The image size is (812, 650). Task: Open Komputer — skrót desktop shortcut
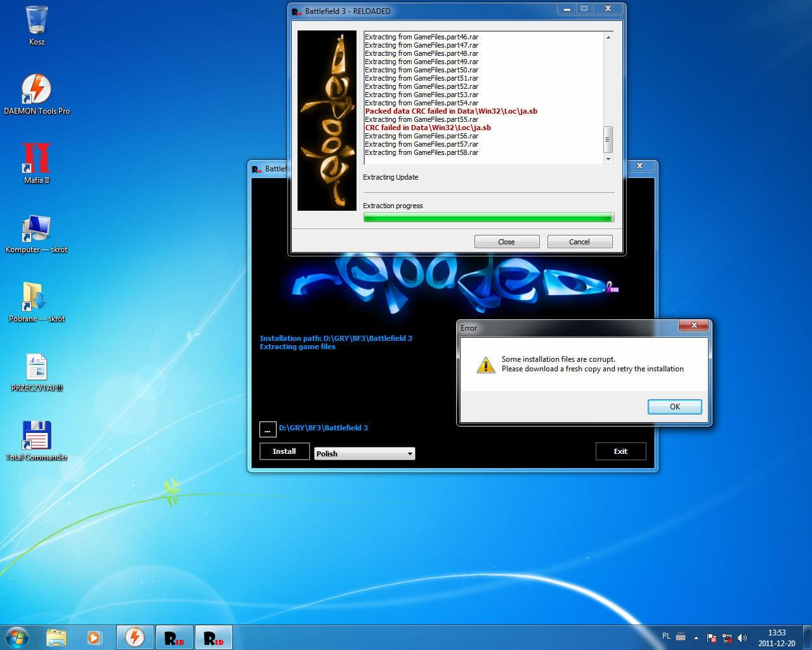(x=37, y=233)
